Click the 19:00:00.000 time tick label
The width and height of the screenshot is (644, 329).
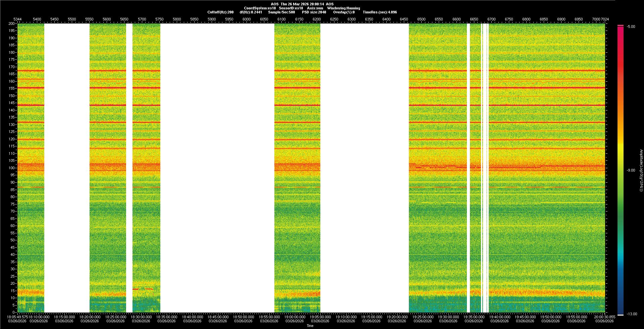point(295,317)
